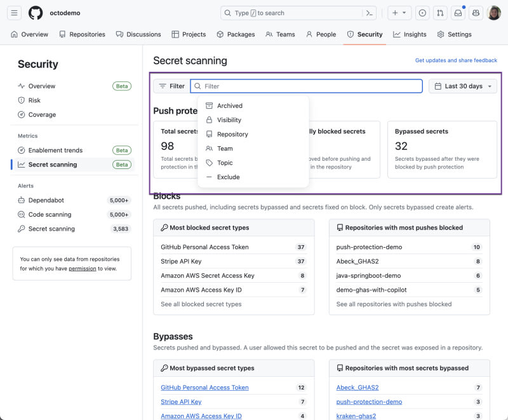The width and height of the screenshot is (508, 420).
Task: Open the pull requests icon in header
Action: pos(440,13)
